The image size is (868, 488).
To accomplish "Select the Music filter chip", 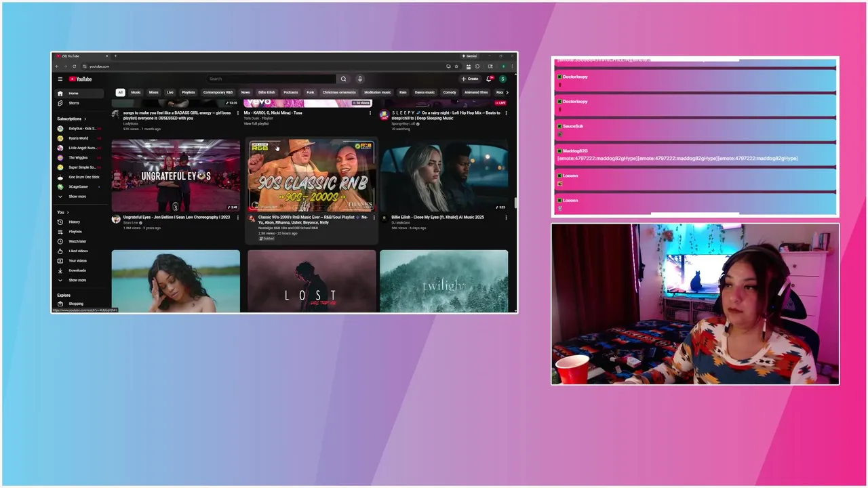I will (x=136, y=92).
